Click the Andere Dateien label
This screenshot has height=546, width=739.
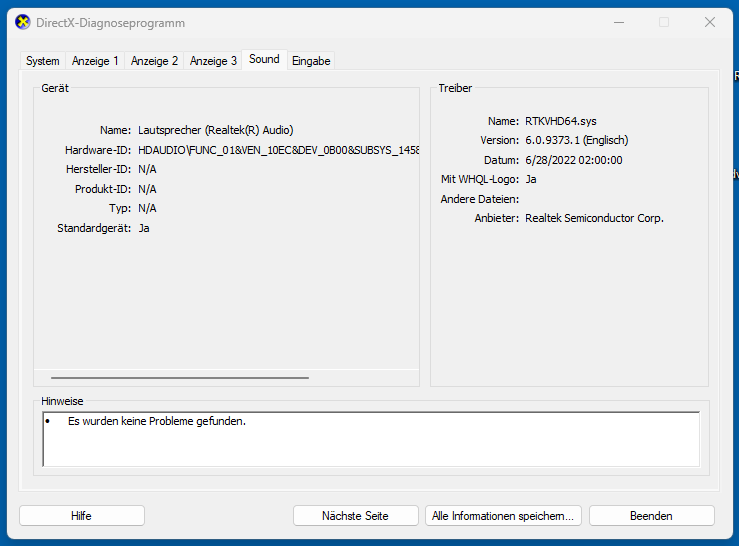pos(479,199)
